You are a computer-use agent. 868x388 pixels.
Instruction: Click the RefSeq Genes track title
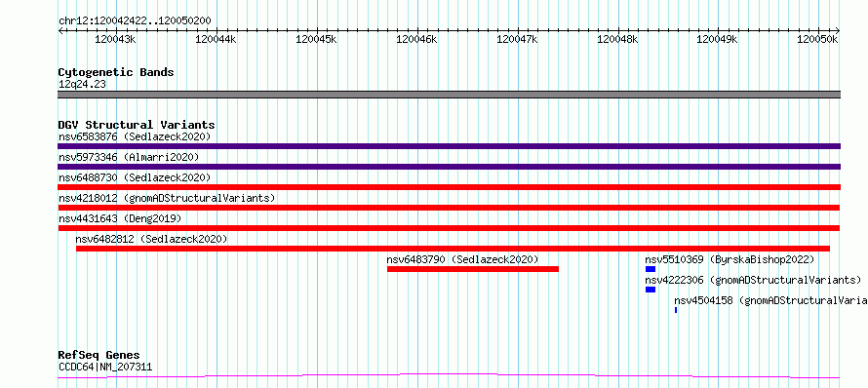pyautogui.click(x=99, y=356)
